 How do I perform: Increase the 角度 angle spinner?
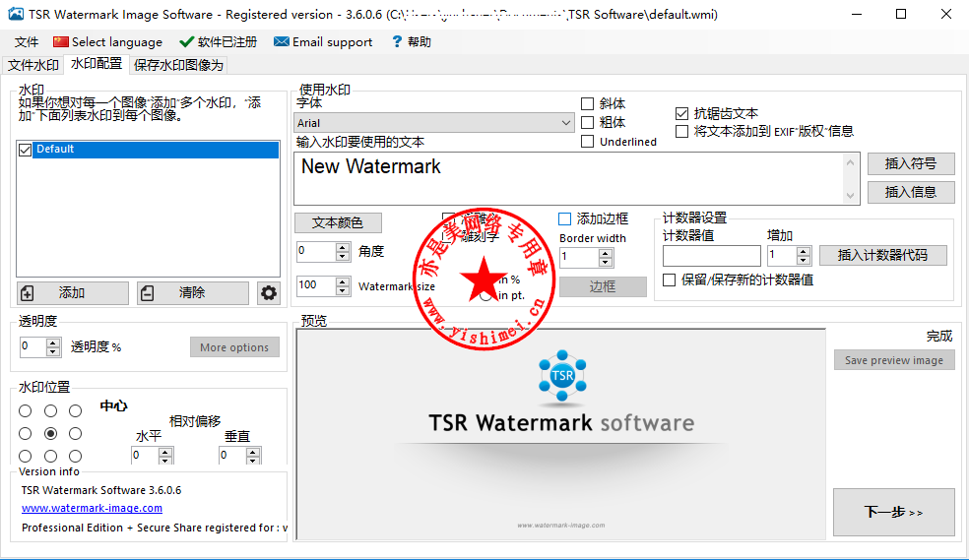[x=343, y=247]
